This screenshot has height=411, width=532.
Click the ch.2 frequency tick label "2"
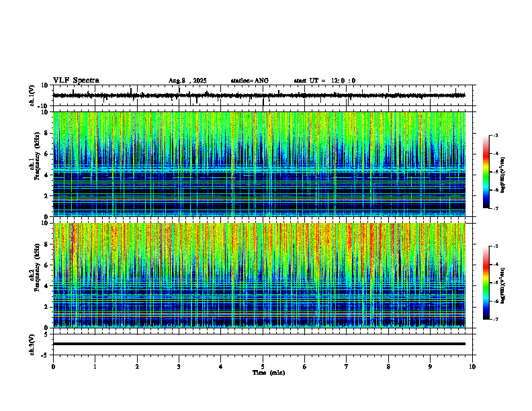pos(46,307)
